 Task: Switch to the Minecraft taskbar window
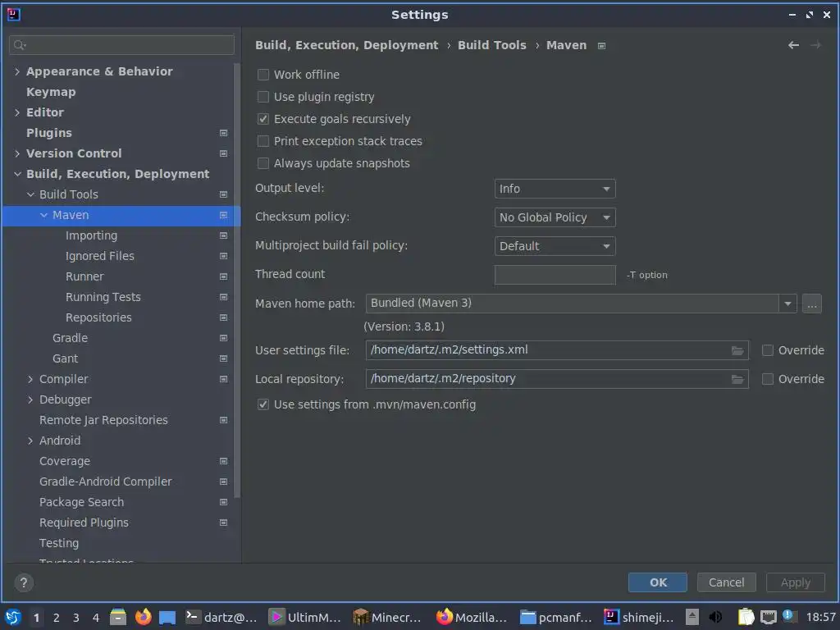387,617
